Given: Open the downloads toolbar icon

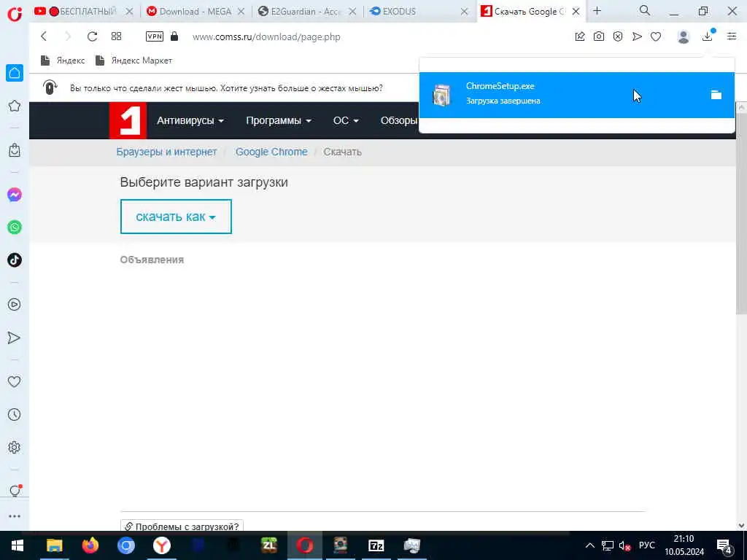Looking at the screenshot, I should 708,36.
